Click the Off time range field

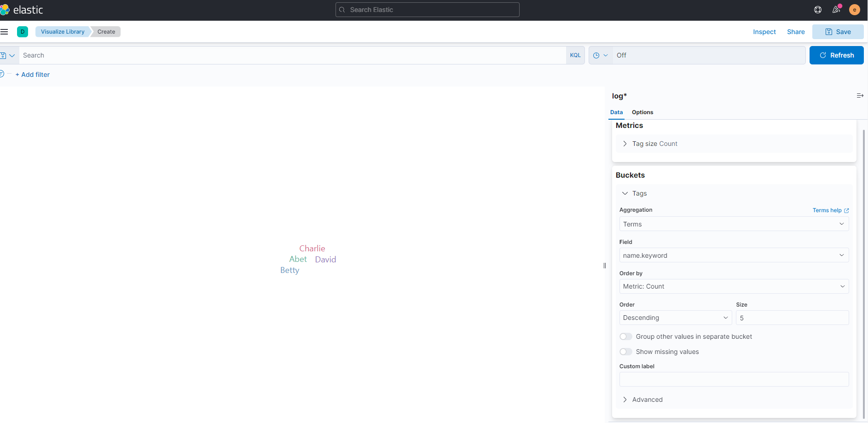709,55
